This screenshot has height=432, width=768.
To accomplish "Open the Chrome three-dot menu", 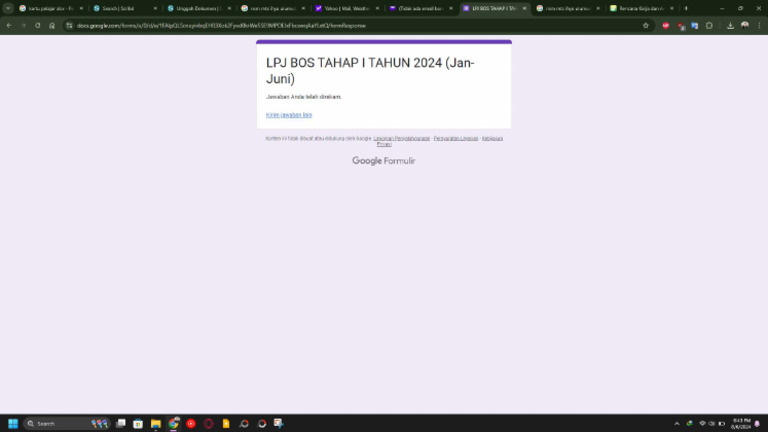I will pos(759,25).
